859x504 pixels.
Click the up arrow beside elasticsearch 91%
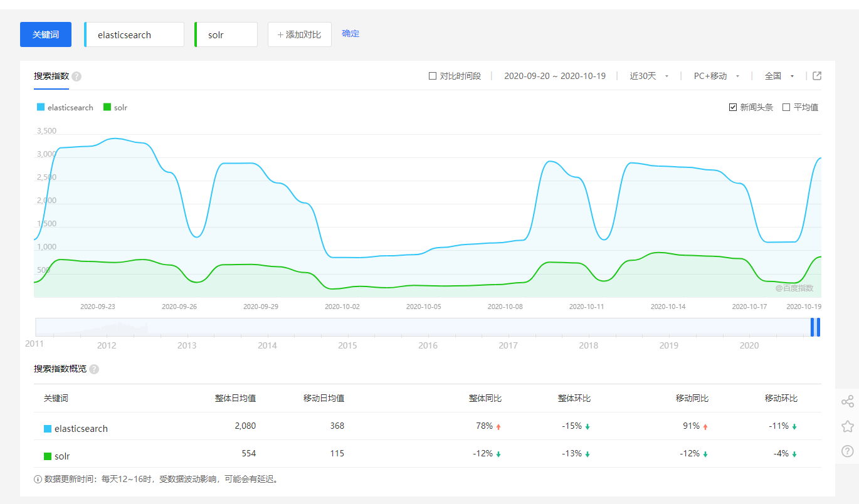(x=705, y=426)
